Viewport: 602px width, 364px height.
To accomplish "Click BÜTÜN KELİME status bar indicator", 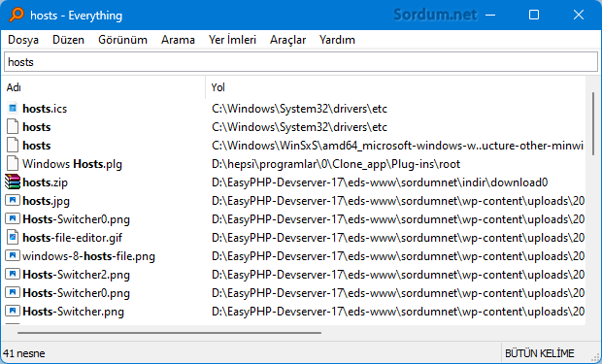I will 540,353.
